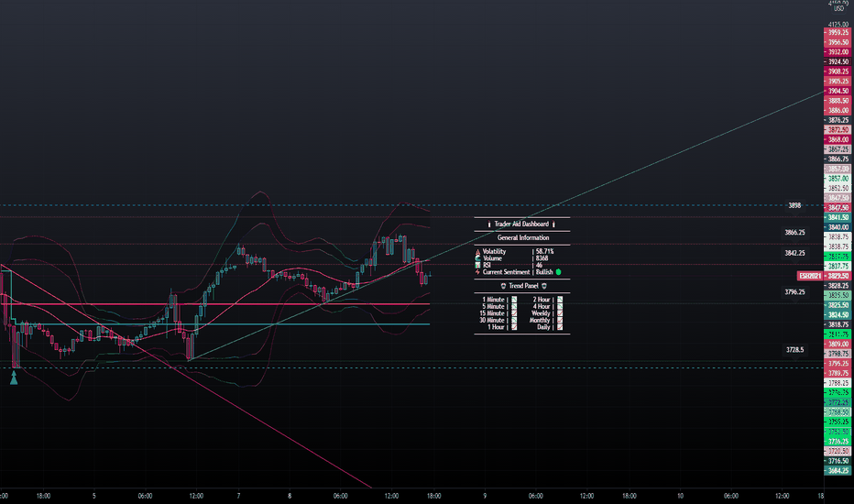The image size is (854, 504).
Task: Click the Volume value 8368
Action: (542, 258)
